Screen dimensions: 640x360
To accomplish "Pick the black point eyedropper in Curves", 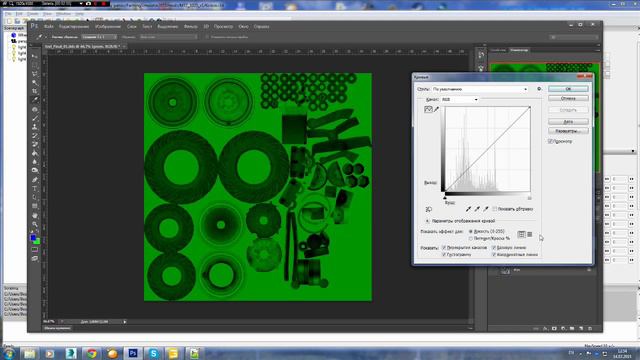I will click(x=468, y=209).
